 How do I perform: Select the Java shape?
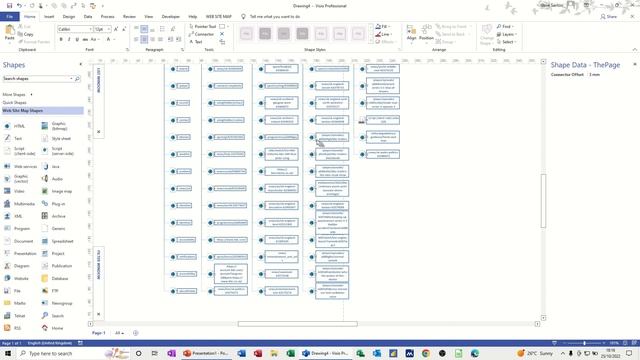point(51,167)
